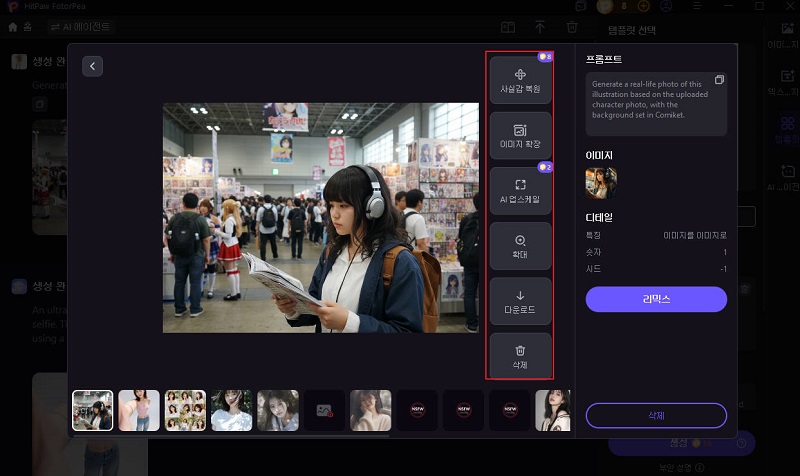Image resolution: width=800 pixels, height=476 pixels.
Task: Select the first NSFW blocked thumbnail
Action: point(417,410)
